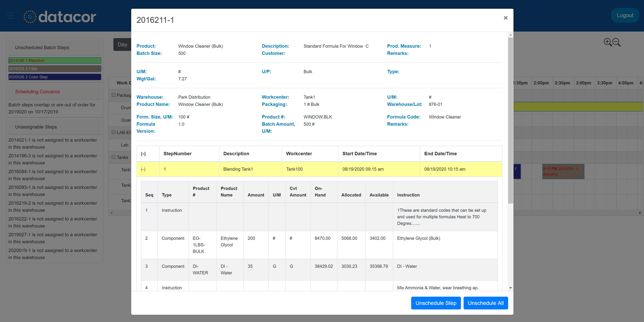Click the Logout button

tap(625, 15)
